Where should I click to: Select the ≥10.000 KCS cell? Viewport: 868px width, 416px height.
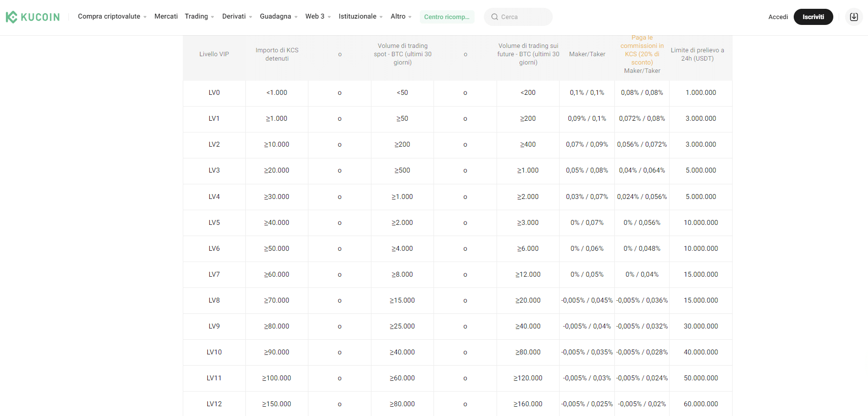point(277,145)
